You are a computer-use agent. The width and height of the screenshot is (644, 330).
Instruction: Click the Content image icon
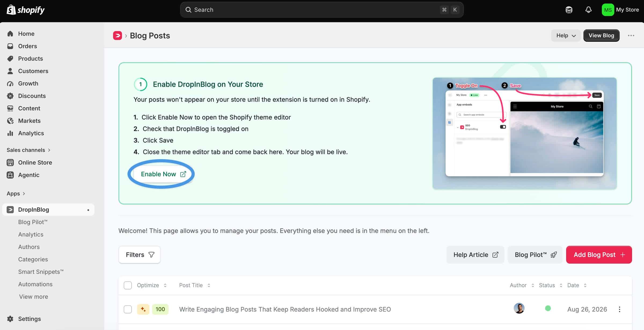click(x=10, y=108)
